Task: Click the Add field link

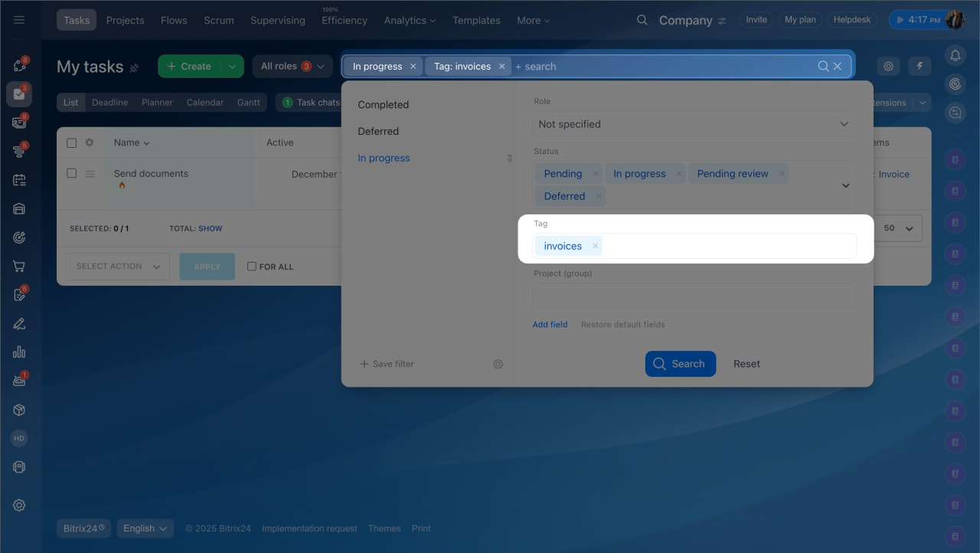Action: coord(550,325)
